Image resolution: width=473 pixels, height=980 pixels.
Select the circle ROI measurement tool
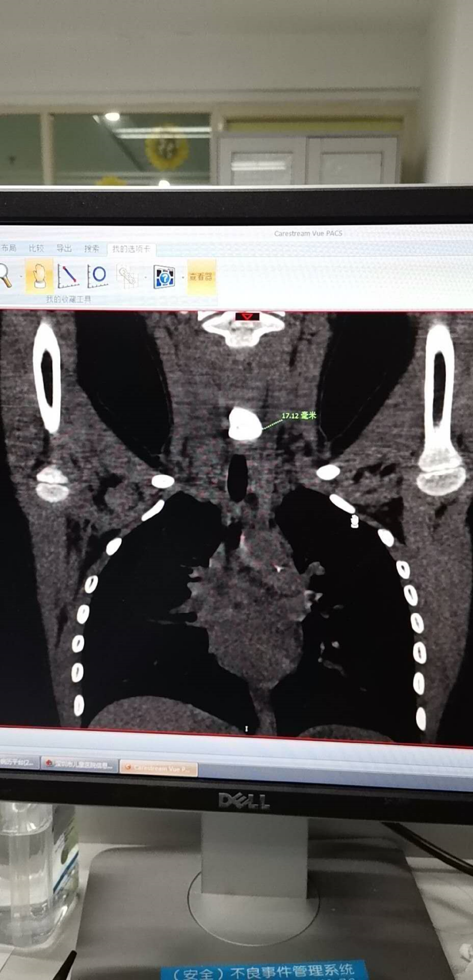click(x=97, y=276)
